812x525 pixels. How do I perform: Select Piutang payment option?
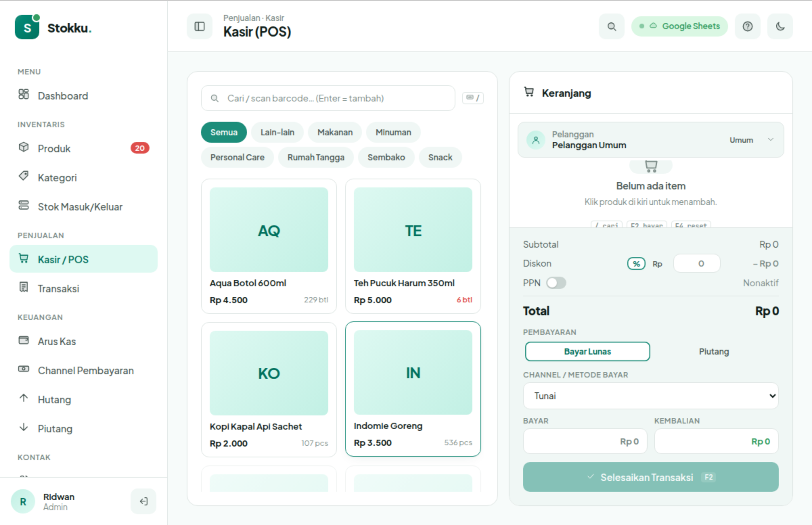click(x=714, y=351)
